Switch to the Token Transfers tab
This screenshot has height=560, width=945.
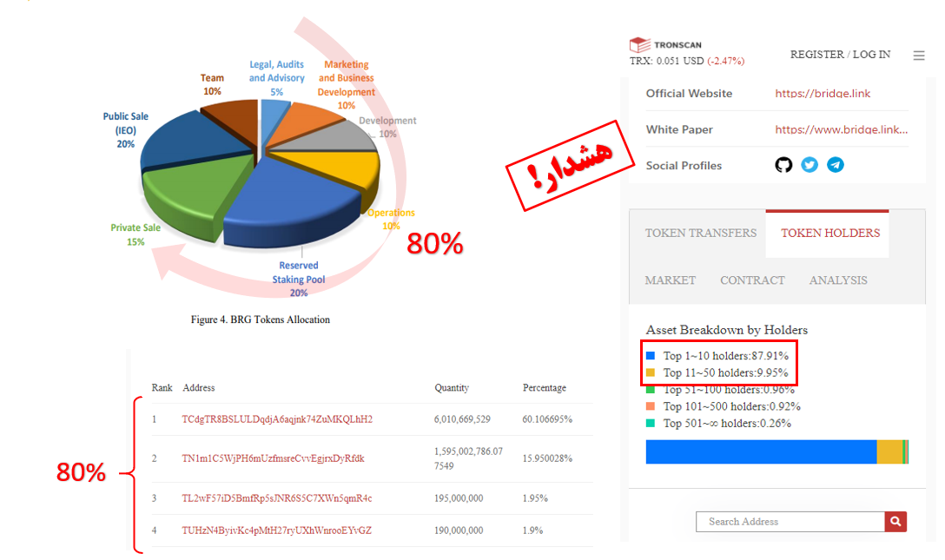pyautogui.click(x=700, y=233)
